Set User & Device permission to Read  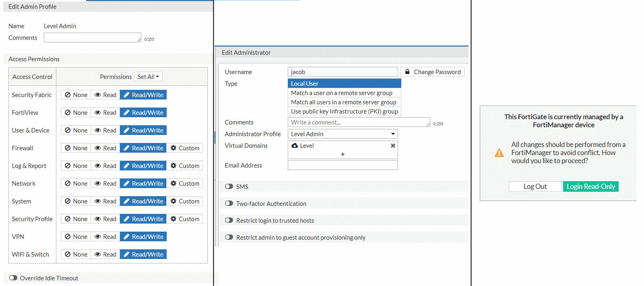[105, 130]
